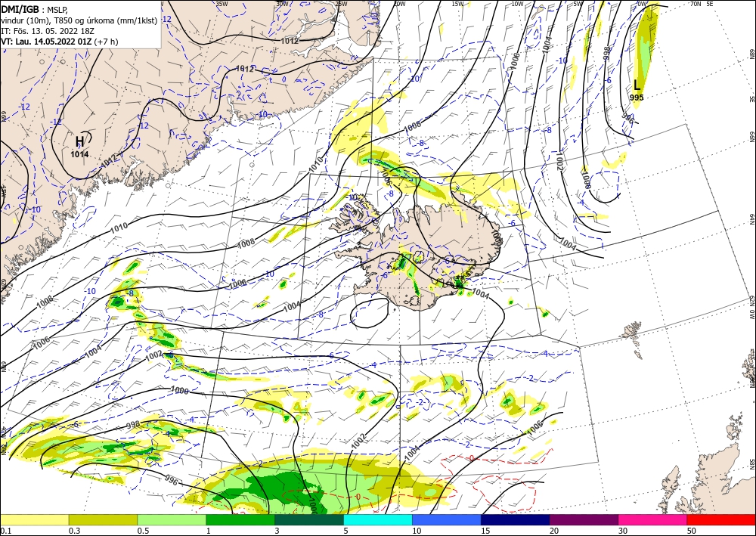Pick the cyan 5–10 mm legend swatch
Screen dimensions: 756x536
pyautogui.click(x=378, y=519)
